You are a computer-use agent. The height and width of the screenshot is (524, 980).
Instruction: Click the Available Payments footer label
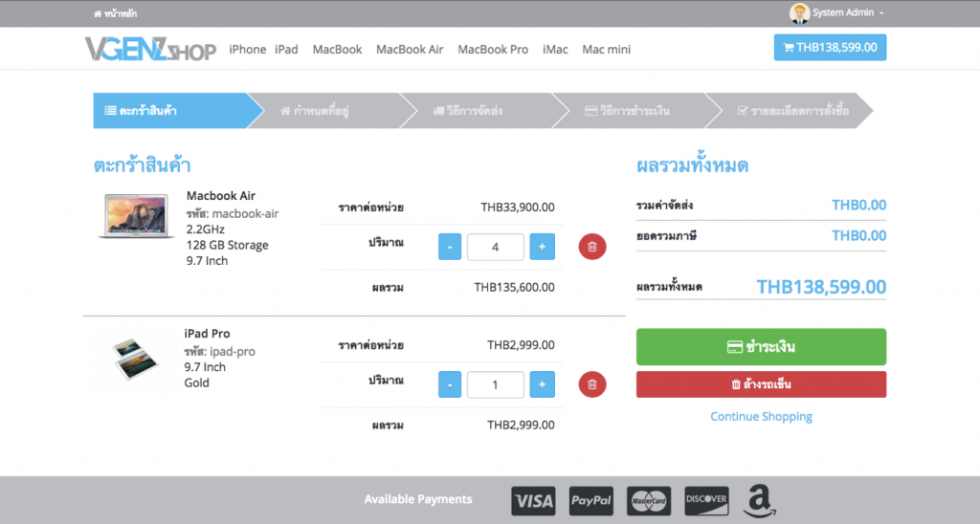coord(418,499)
